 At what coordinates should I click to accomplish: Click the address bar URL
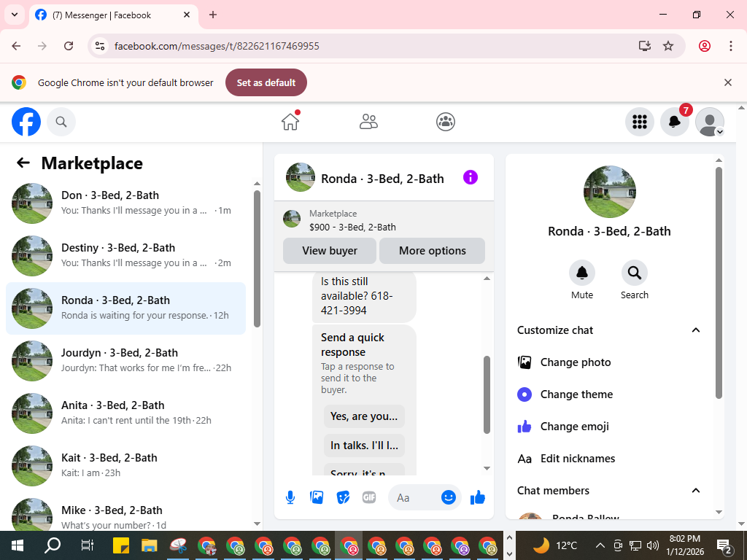coord(217,46)
